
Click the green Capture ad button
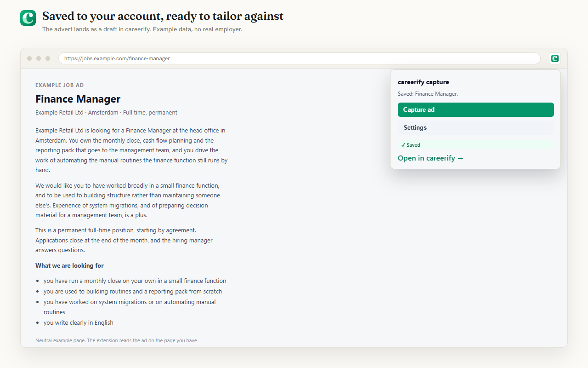476,109
